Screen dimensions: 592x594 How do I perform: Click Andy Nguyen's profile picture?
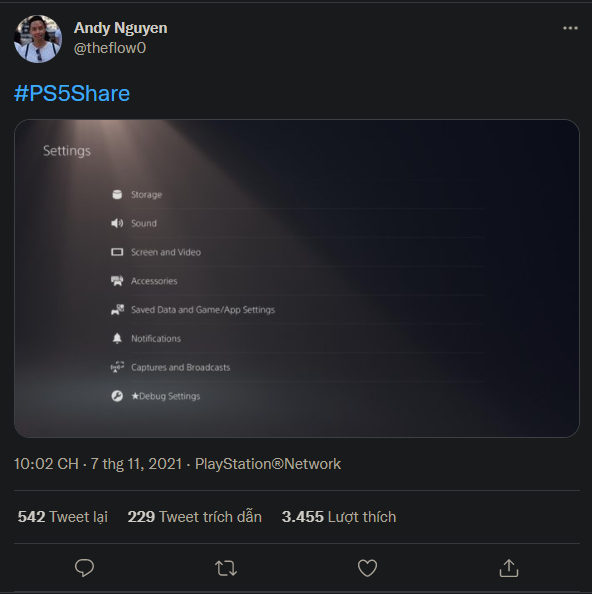click(x=37, y=39)
